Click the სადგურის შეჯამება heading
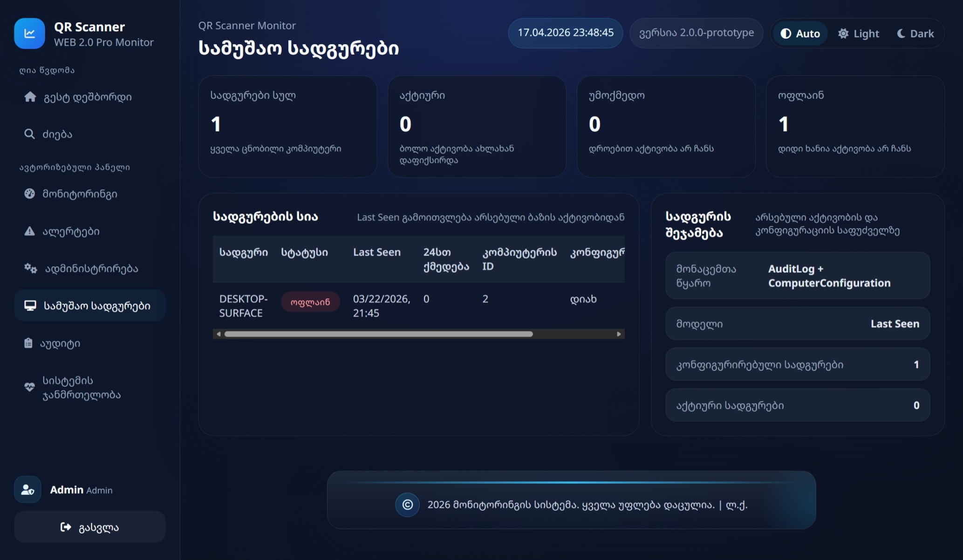963x560 pixels. 698,224
